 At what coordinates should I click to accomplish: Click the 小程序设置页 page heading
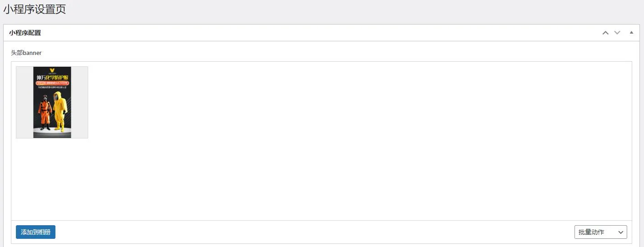point(35,9)
